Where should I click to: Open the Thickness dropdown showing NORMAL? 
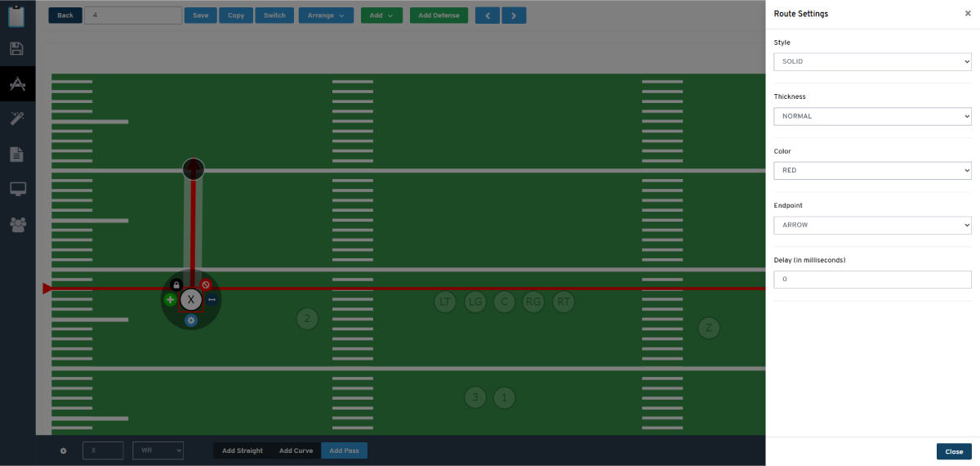(x=872, y=116)
